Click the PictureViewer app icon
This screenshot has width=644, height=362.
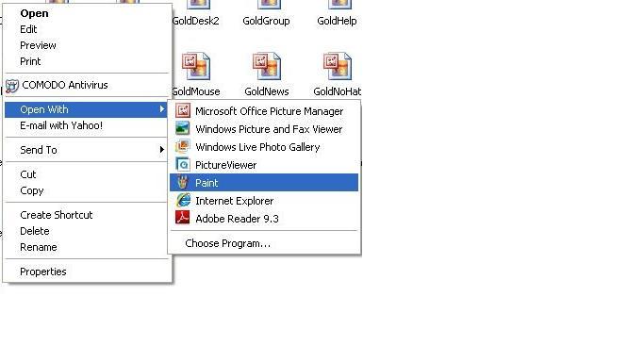[183, 165]
